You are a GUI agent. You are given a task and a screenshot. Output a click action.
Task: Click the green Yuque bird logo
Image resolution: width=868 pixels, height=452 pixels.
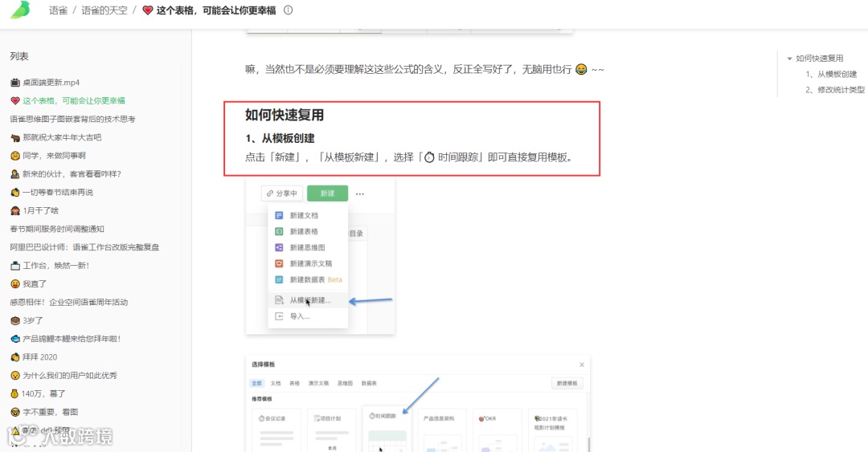tap(20, 10)
